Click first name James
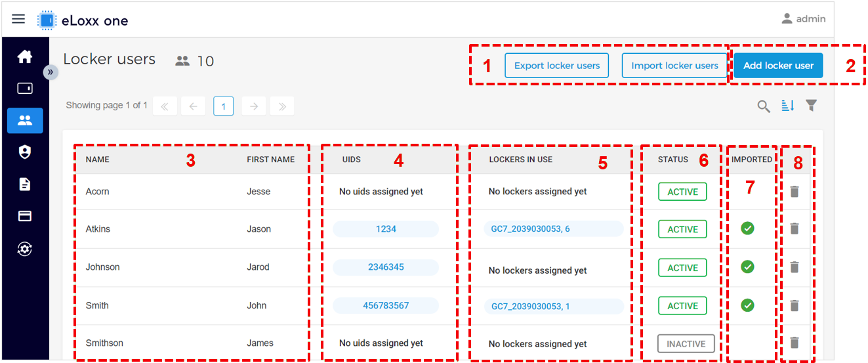 (260, 343)
